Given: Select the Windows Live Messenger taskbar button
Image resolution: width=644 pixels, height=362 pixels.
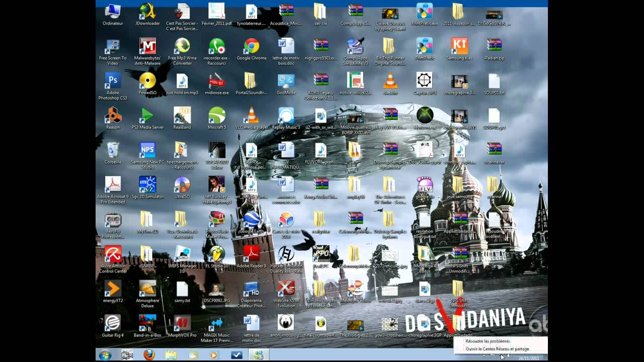Looking at the screenshot, I should click(x=258, y=355).
